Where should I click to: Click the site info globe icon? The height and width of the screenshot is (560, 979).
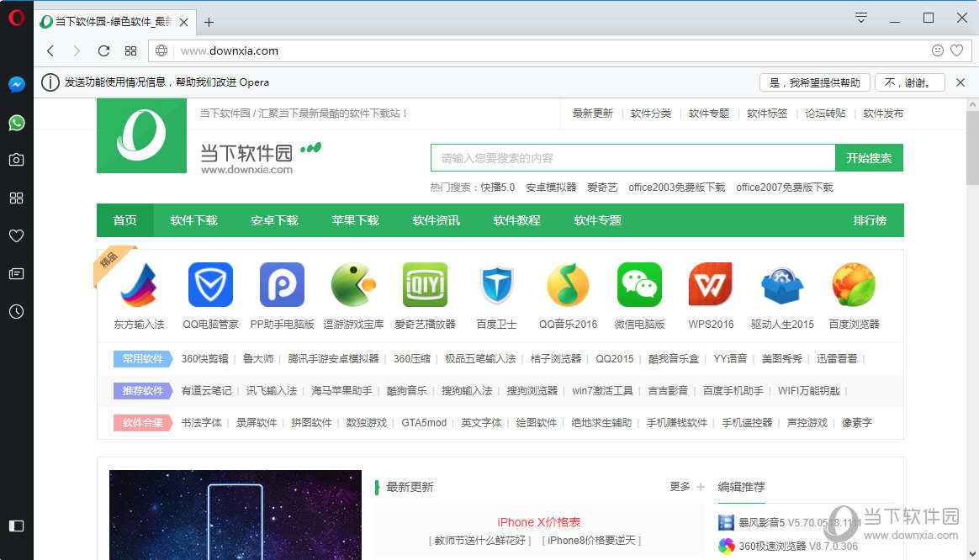(161, 50)
